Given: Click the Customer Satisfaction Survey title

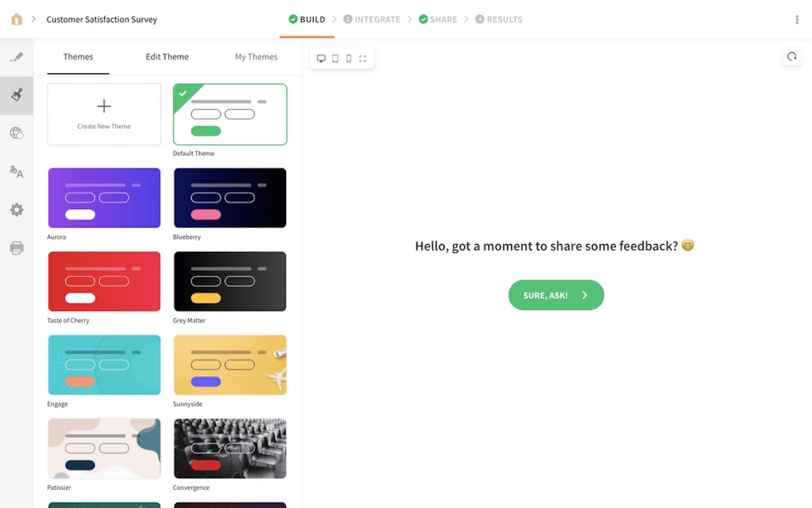Looking at the screenshot, I should [101, 20].
